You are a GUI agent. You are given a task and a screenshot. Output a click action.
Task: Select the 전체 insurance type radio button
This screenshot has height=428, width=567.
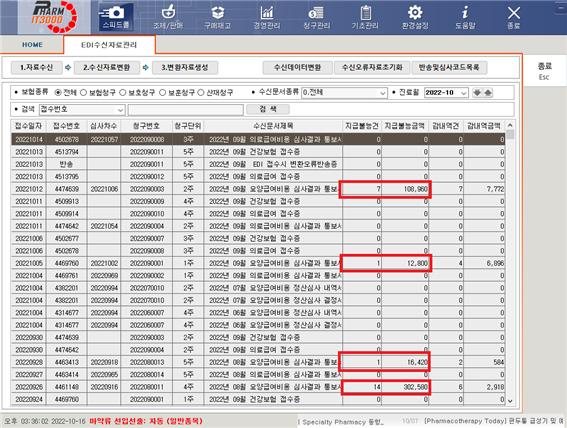coord(58,93)
